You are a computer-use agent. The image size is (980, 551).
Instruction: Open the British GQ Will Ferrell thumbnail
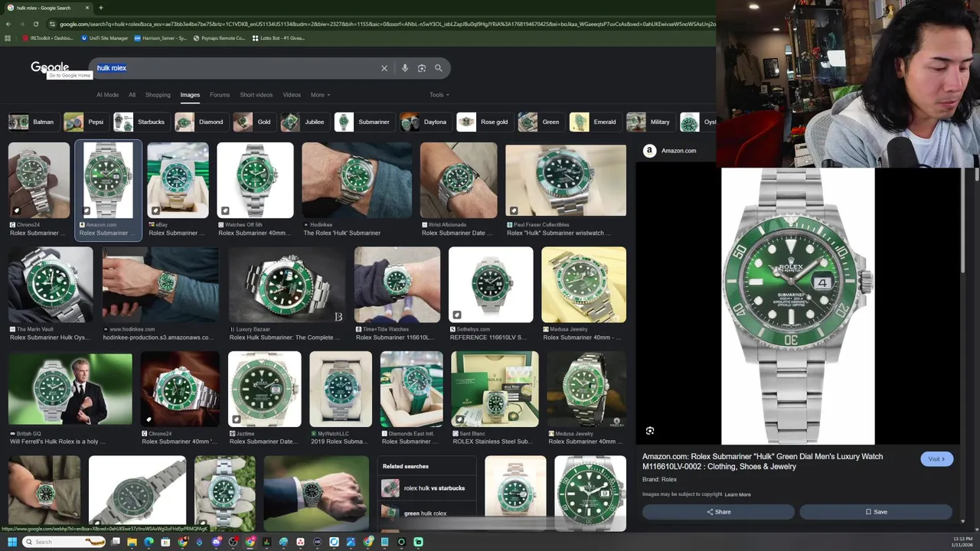(70, 389)
